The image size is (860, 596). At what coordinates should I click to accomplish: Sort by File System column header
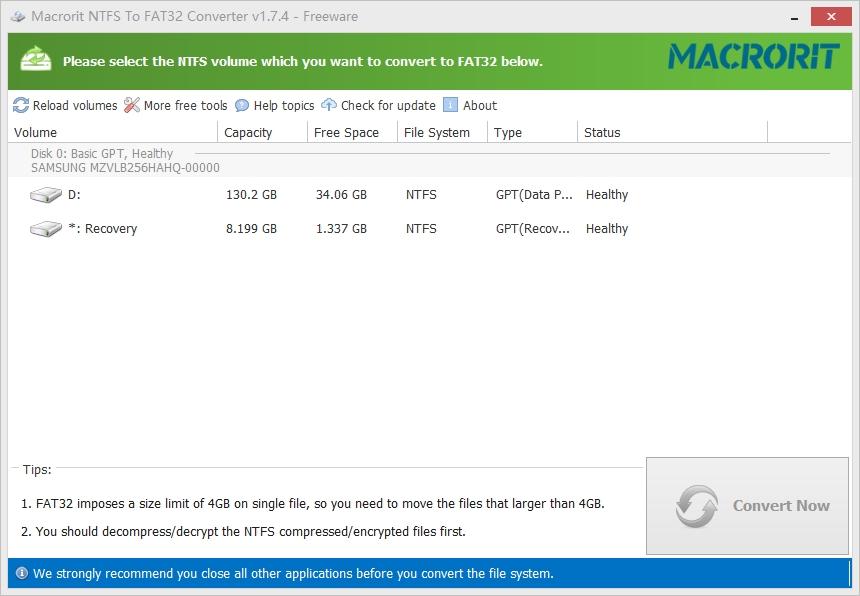click(x=443, y=133)
